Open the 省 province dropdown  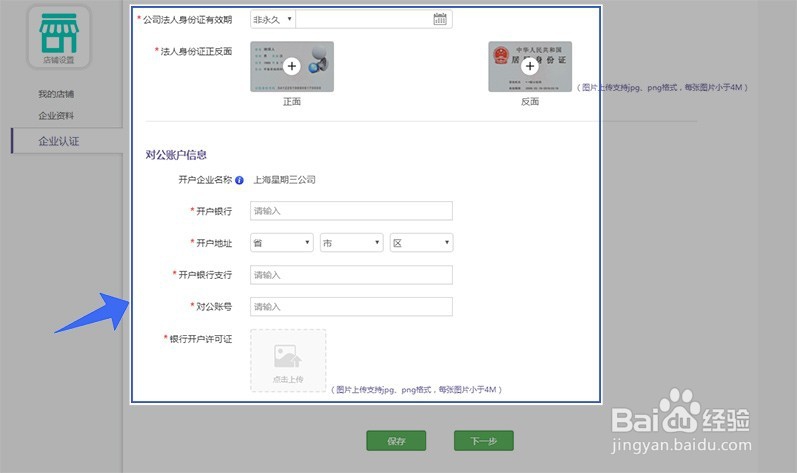click(282, 243)
